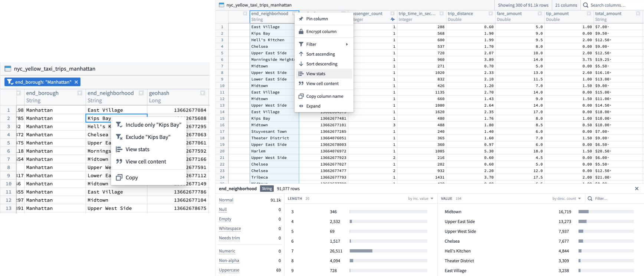This screenshot has height=276, width=644.
Task: Remove the end_borough Manhattan filter chip
Action: pos(76,82)
